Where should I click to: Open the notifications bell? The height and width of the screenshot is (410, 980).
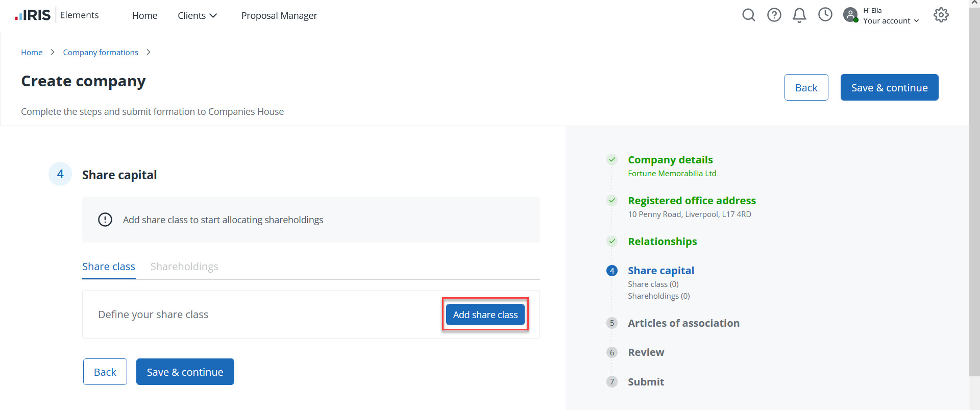tap(799, 15)
